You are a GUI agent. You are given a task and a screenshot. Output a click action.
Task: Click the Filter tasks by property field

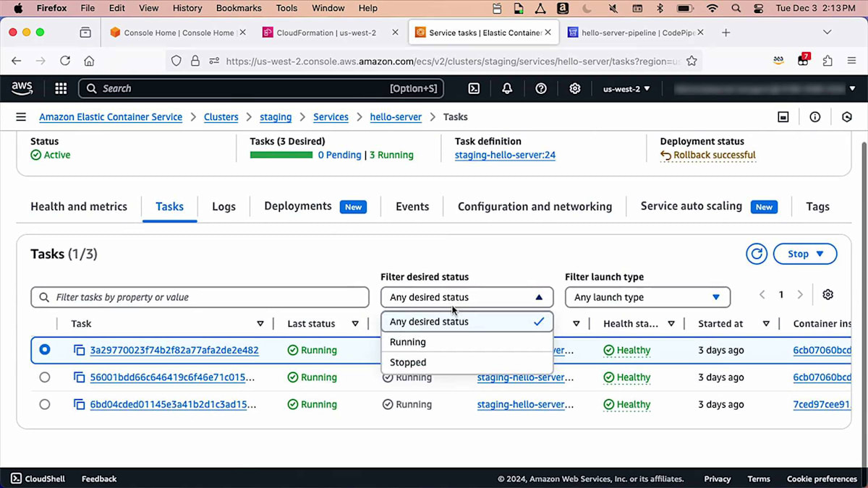click(200, 297)
